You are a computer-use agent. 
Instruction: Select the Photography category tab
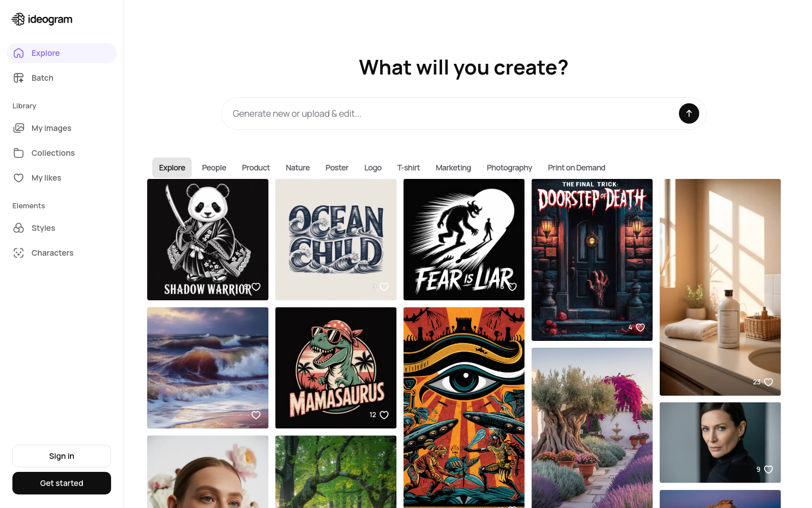(x=509, y=168)
